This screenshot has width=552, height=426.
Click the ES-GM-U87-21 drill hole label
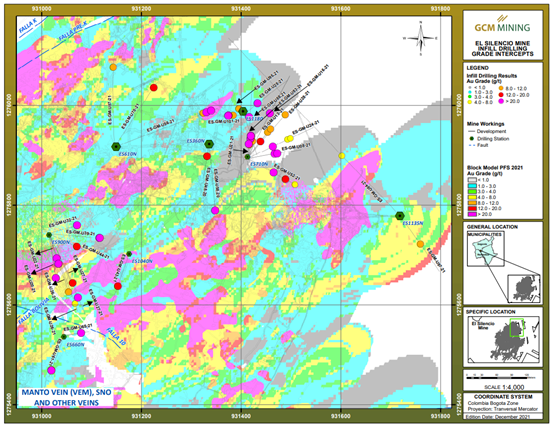tap(436, 260)
